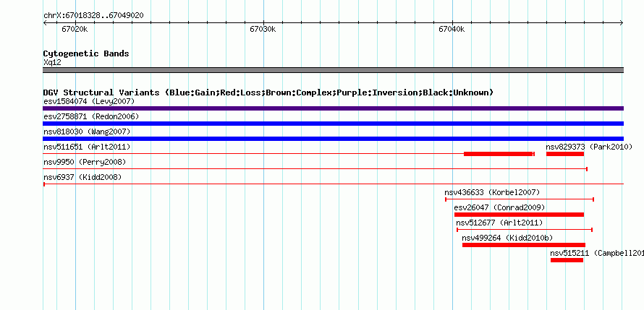Screen dimensions: 644x310
Task: Select the purple esv1584074 inversion bar
Action: click(x=333, y=108)
